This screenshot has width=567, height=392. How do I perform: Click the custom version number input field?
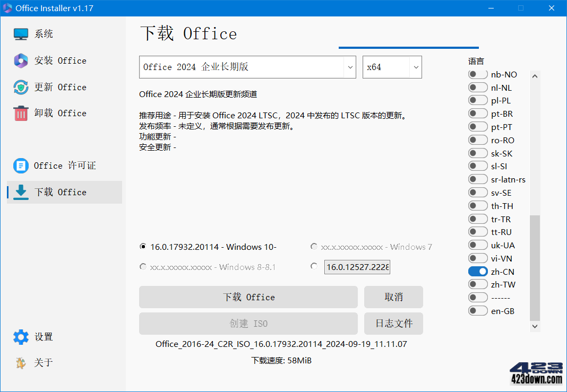coord(357,267)
